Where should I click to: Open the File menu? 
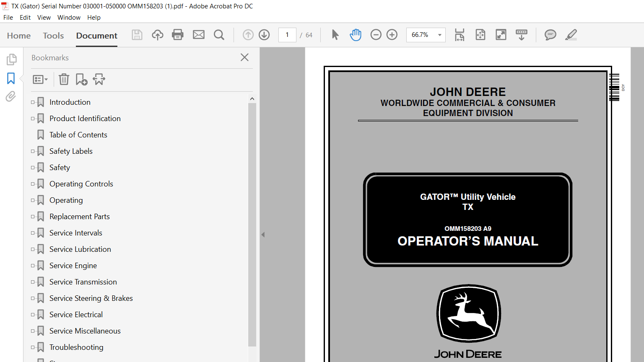click(x=8, y=18)
